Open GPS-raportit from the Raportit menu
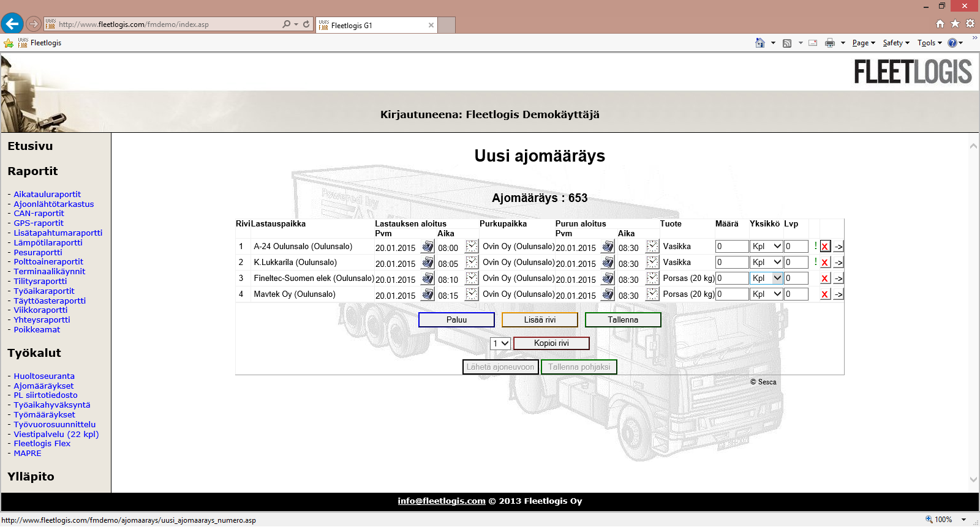The width and height of the screenshot is (980, 527). (39, 223)
